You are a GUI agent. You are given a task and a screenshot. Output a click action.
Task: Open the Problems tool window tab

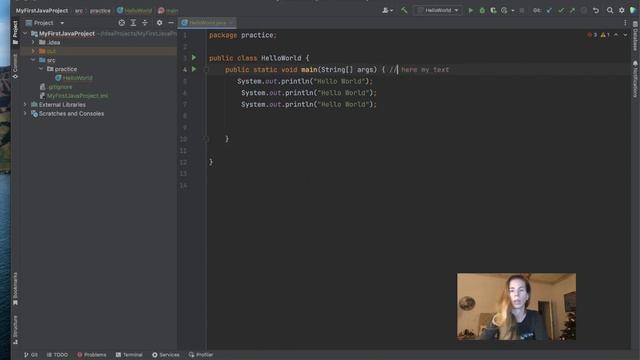pos(91,355)
